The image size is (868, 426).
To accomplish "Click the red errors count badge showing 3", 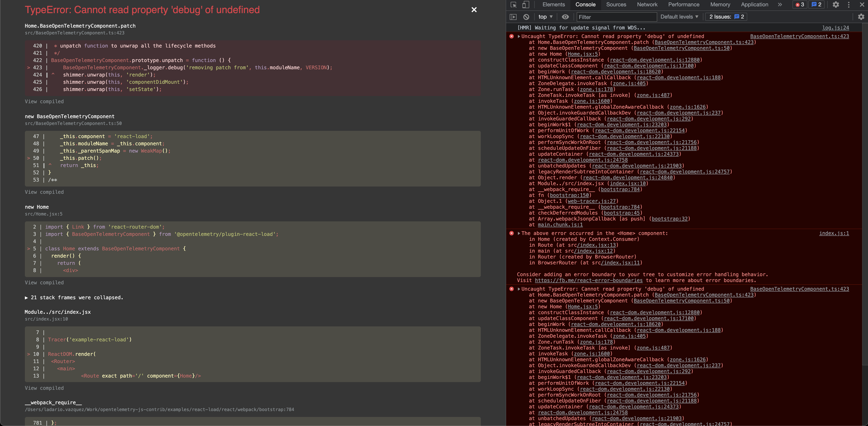I will 800,5.
